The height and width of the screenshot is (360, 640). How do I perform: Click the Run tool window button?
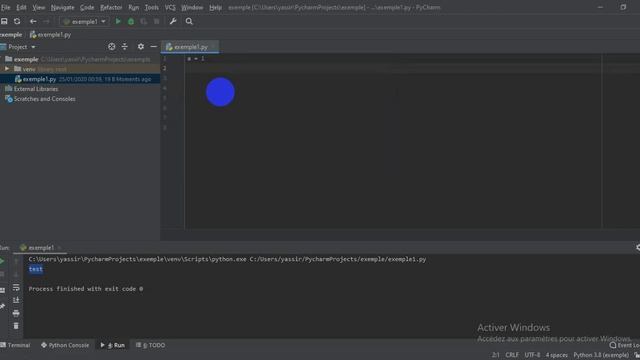[113, 345]
